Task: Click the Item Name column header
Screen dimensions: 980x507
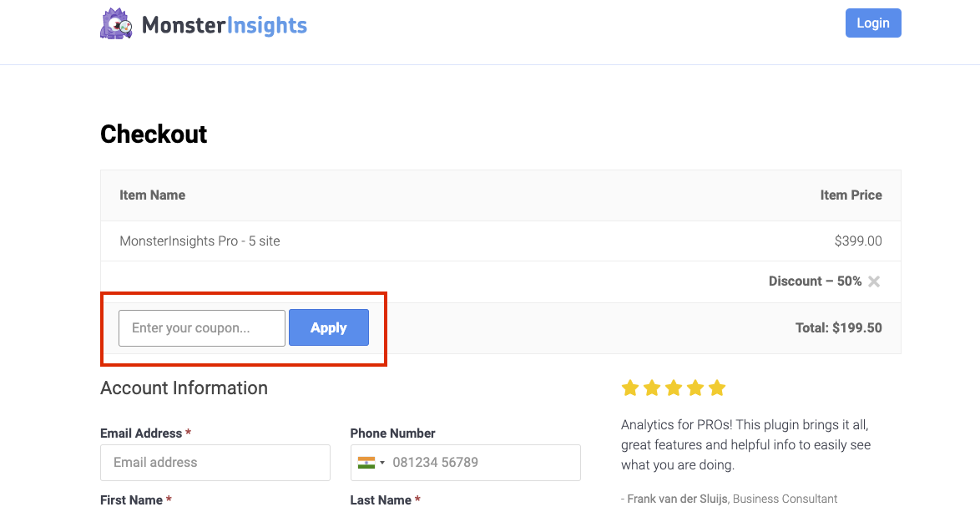Action: coord(153,195)
